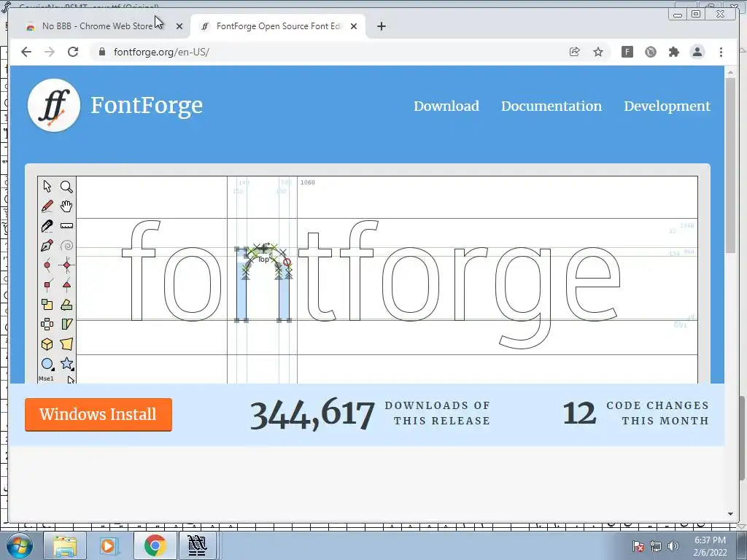Screen dimensions: 747x560
Task: Click the address bar showing fontforge.org/en-US/
Action: click(x=329, y=52)
